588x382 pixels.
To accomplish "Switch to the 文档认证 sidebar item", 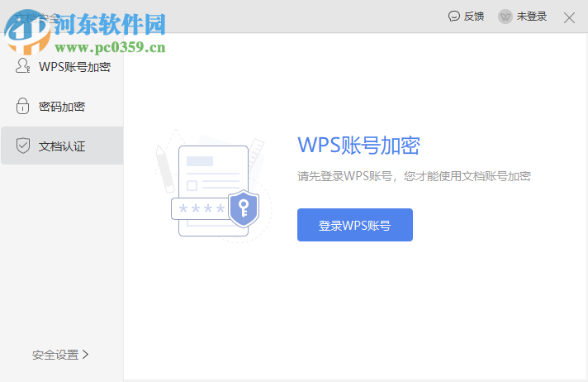I will point(62,146).
